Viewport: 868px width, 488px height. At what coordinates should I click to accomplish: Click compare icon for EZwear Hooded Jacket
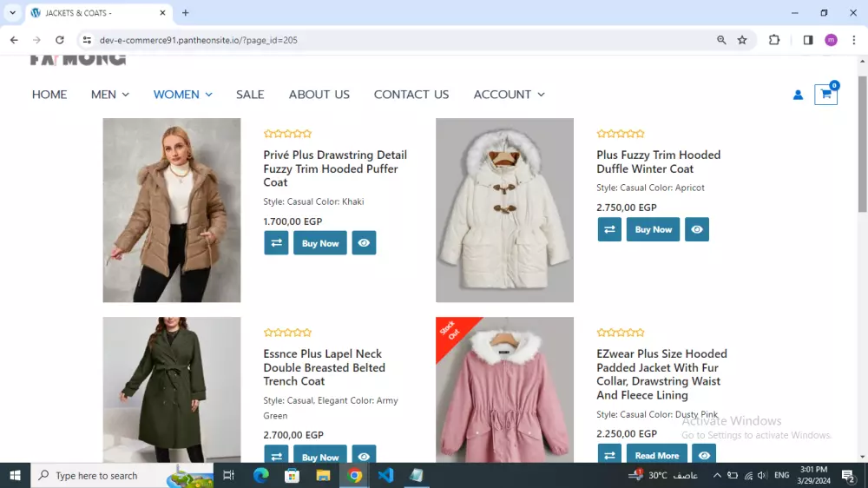click(x=609, y=454)
